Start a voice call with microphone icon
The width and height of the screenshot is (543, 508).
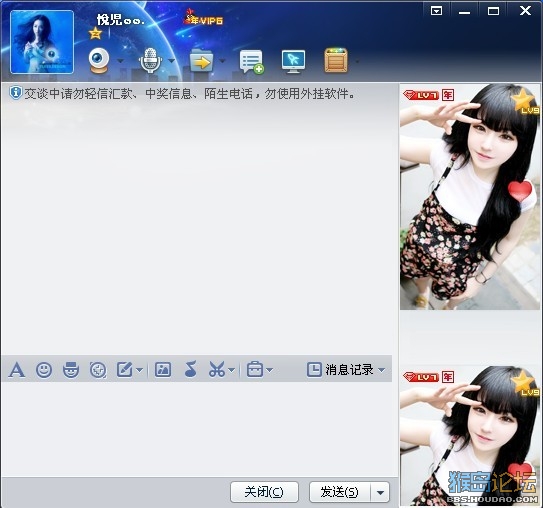click(x=150, y=61)
